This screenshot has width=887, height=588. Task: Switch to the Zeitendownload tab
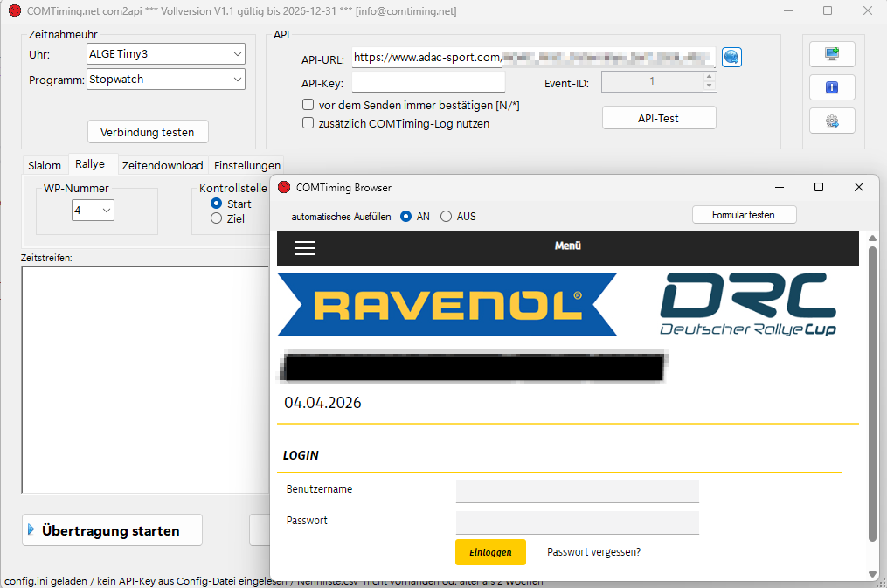click(163, 165)
